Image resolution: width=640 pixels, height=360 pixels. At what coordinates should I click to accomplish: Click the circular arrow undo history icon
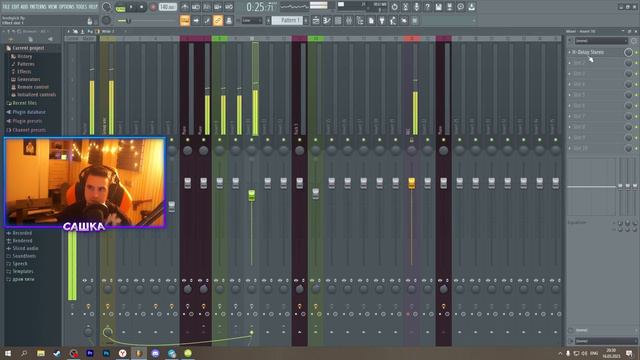pyautogui.click(x=394, y=7)
